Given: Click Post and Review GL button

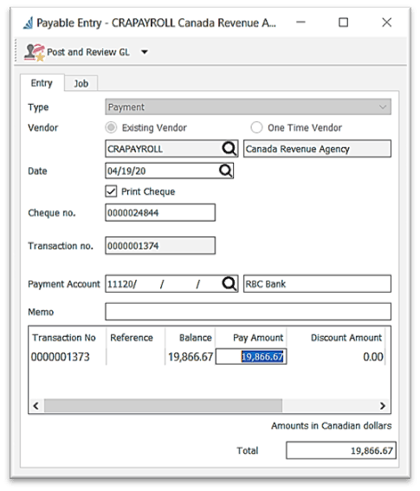Looking at the screenshot, I should click(77, 52).
